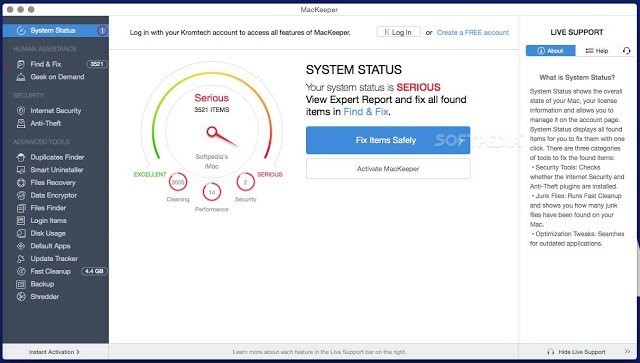Click the 4.4 GB badge on Fast Cleanup
This screenshot has width=640, height=363.
[94, 271]
